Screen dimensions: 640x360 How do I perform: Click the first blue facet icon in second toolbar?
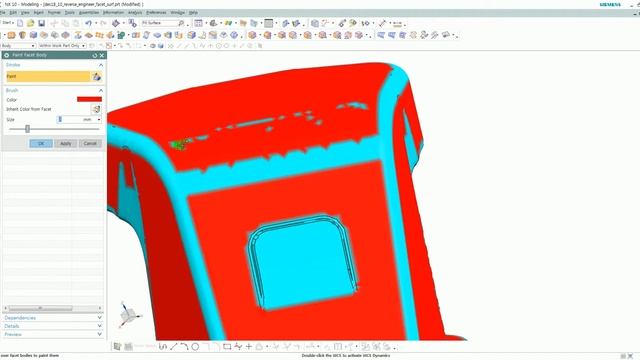381,36
